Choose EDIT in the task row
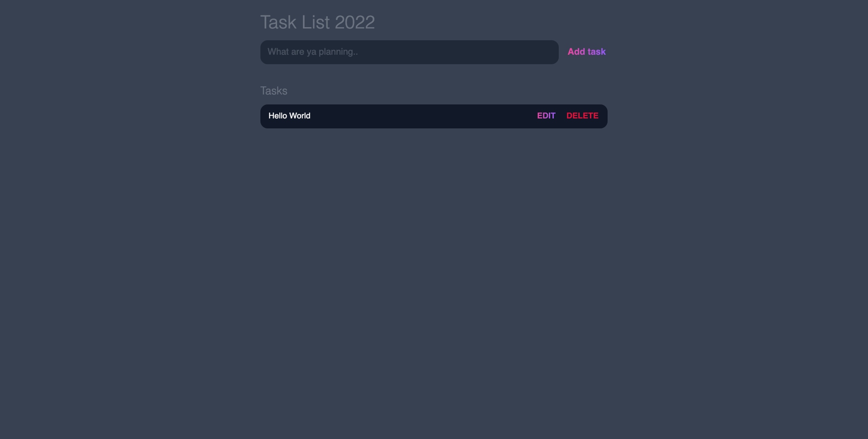 coord(546,116)
